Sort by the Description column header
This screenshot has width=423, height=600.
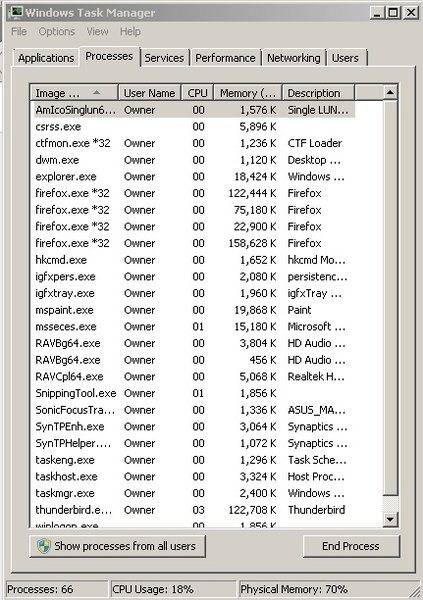click(x=318, y=93)
